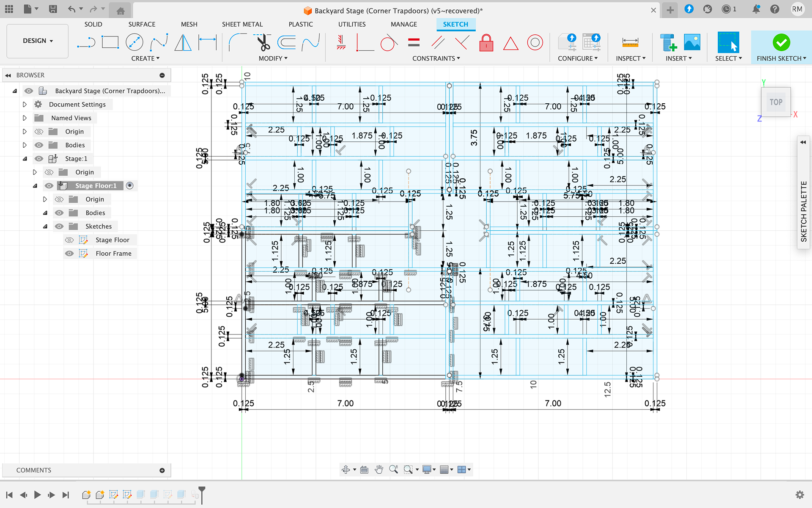The height and width of the screenshot is (508, 812).
Task: Click the Insert Image icon
Action: click(692, 43)
